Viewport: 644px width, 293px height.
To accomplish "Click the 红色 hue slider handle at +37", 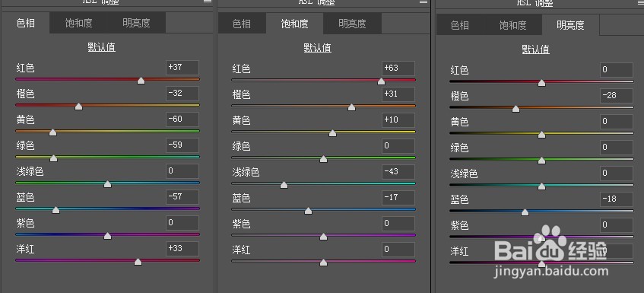I will pos(141,81).
